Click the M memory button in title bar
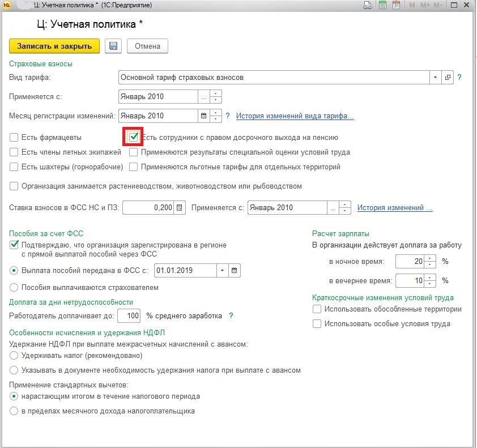Viewport: 477px width, 448px height. (412, 5)
